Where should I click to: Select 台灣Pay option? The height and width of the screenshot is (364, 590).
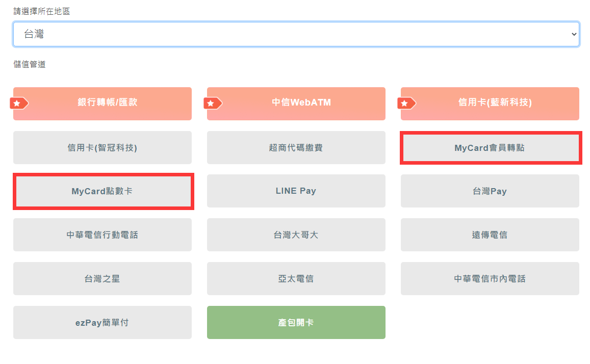pyautogui.click(x=490, y=191)
